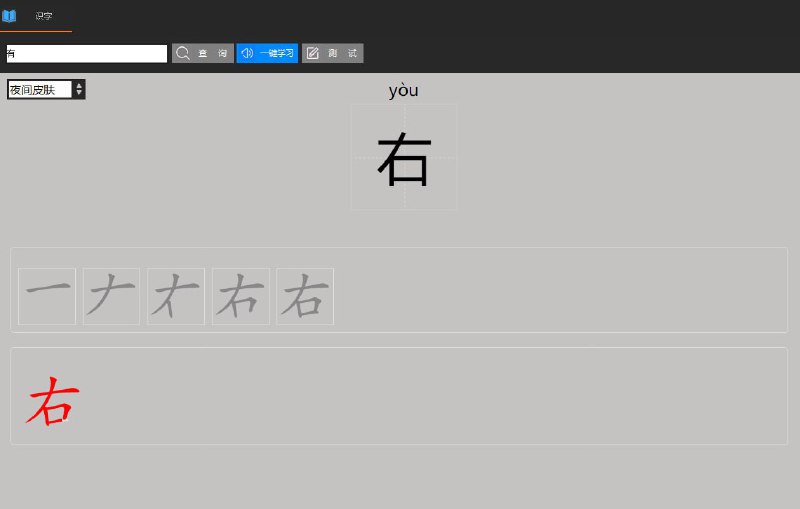Viewport: 800px width, 509px height.
Task: Click the magnifier icon on 查询
Action: tap(183, 54)
